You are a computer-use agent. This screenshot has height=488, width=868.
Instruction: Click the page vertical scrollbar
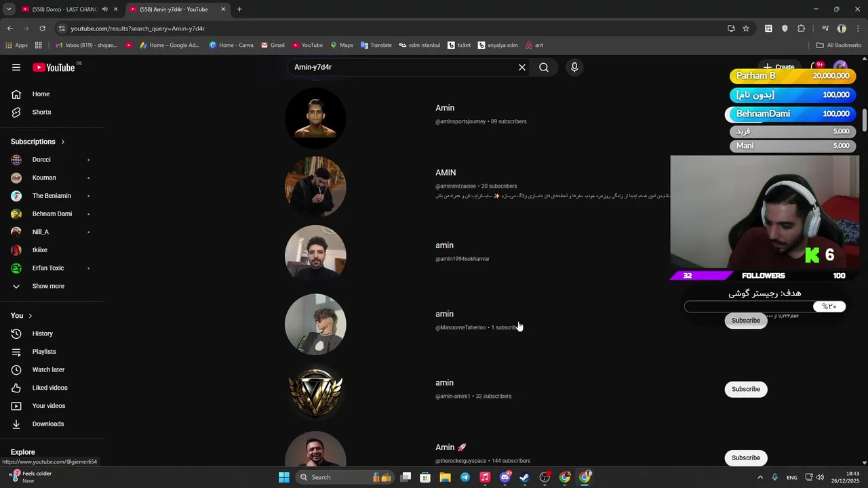tap(865, 120)
